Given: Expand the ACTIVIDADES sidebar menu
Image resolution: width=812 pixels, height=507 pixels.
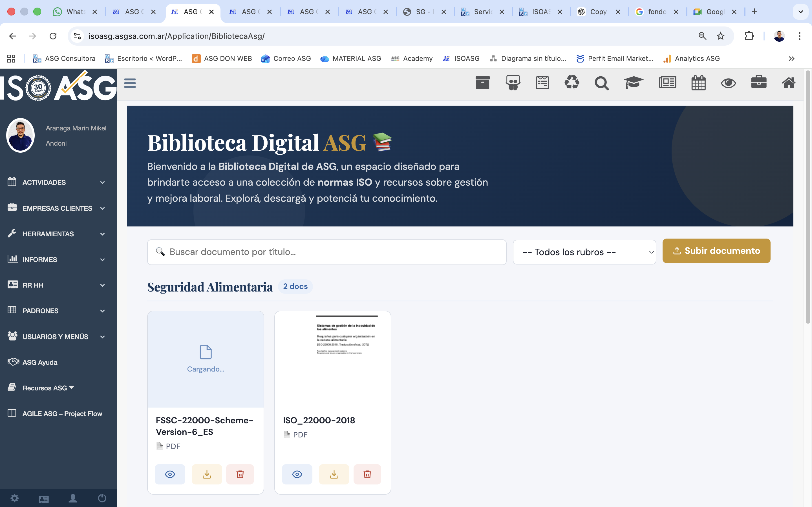Looking at the screenshot, I should click(x=56, y=183).
